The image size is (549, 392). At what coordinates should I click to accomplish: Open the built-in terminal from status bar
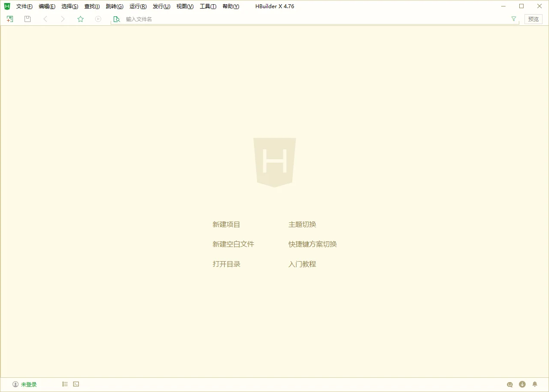tap(76, 384)
